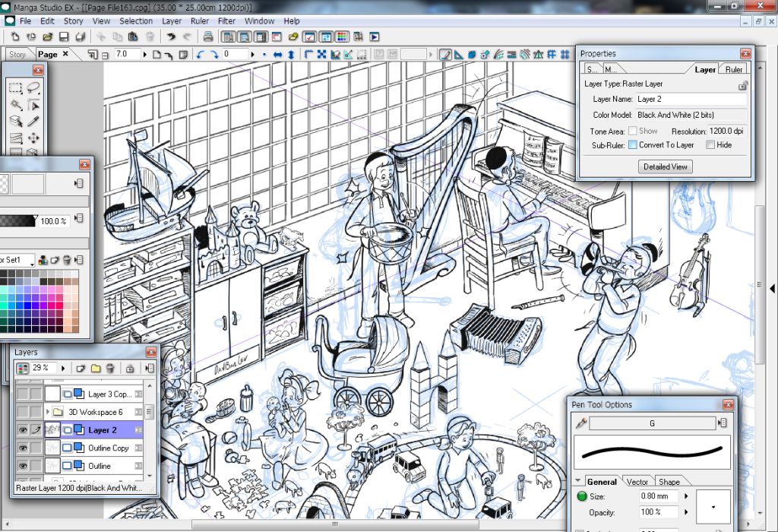Close the Page tab with X
778x532 pixels.
65,54
